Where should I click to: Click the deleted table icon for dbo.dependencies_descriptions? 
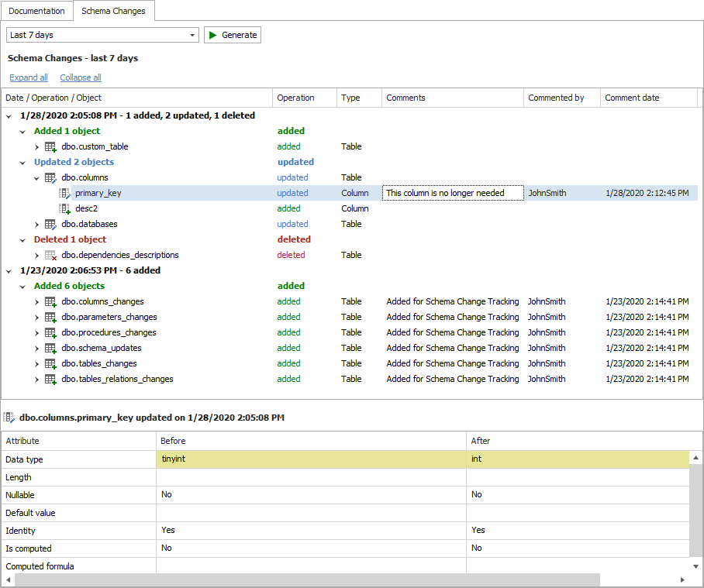50,255
